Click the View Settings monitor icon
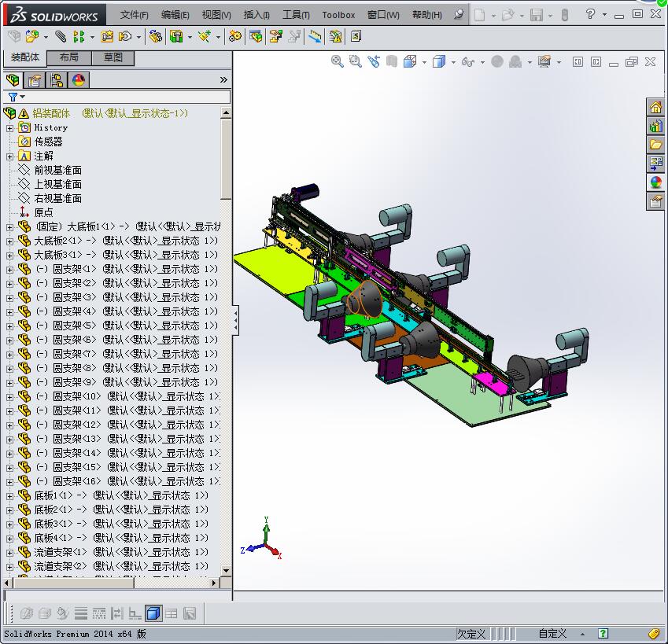The image size is (668, 644). tap(544, 61)
